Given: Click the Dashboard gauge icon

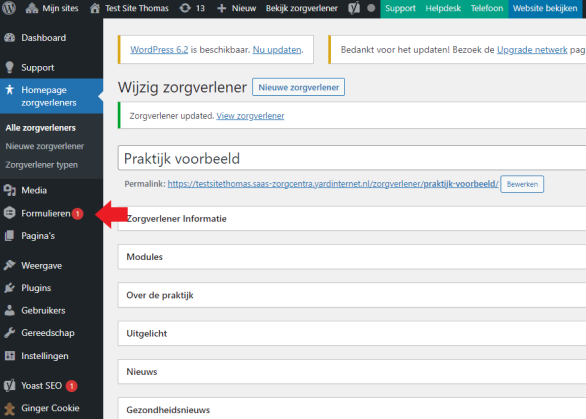Looking at the screenshot, I should click(10, 38).
